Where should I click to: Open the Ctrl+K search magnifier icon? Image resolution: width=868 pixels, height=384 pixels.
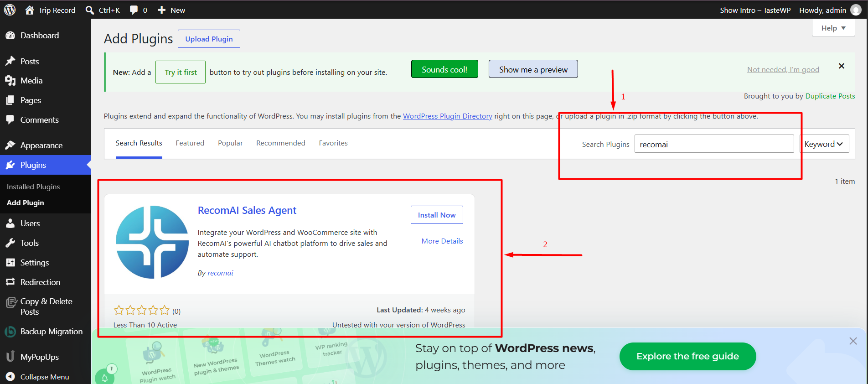click(90, 10)
